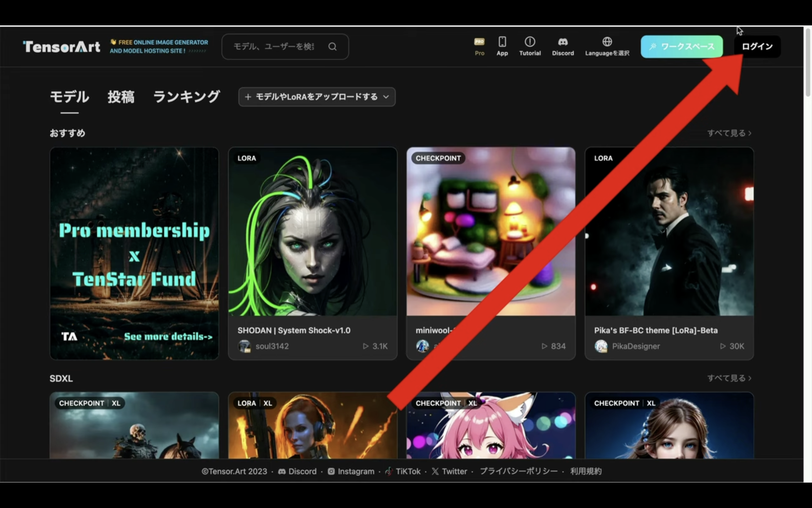Switch to the ランキング tab
The width and height of the screenshot is (812, 508).
coord(187,97)
